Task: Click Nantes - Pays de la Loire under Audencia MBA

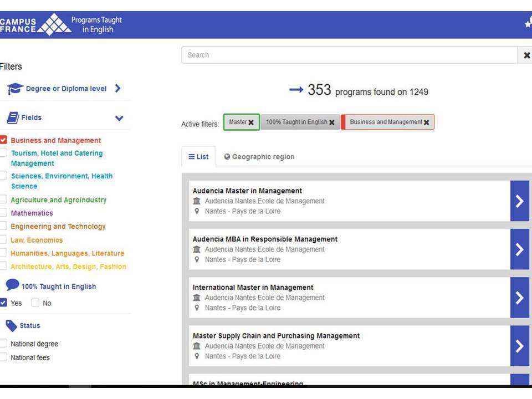Action: (x=243, y=259)
